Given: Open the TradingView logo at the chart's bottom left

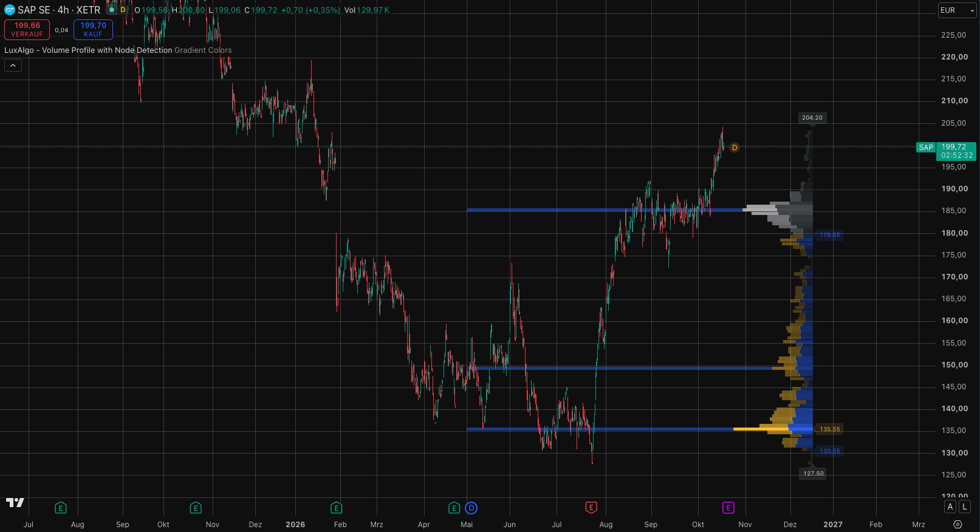Looking at the screenshot, I should [15, 502].
